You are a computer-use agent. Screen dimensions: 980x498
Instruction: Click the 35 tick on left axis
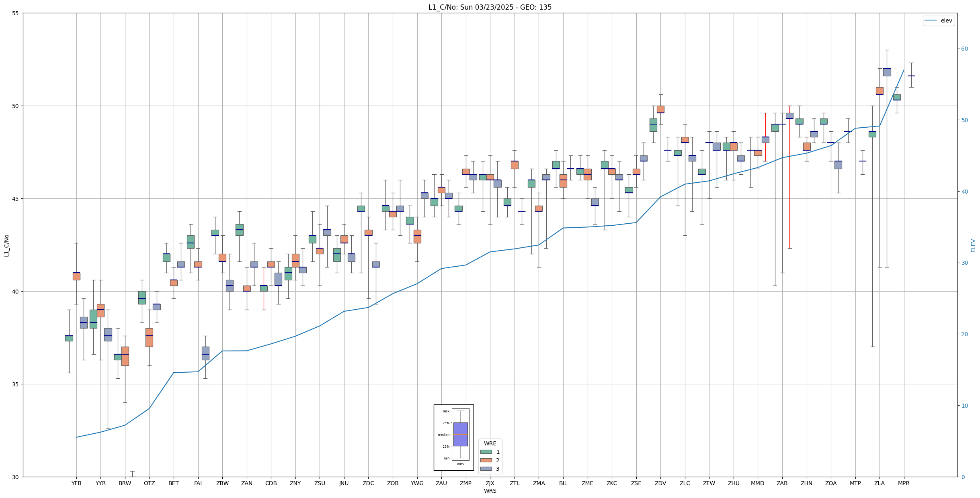[16, 384]
